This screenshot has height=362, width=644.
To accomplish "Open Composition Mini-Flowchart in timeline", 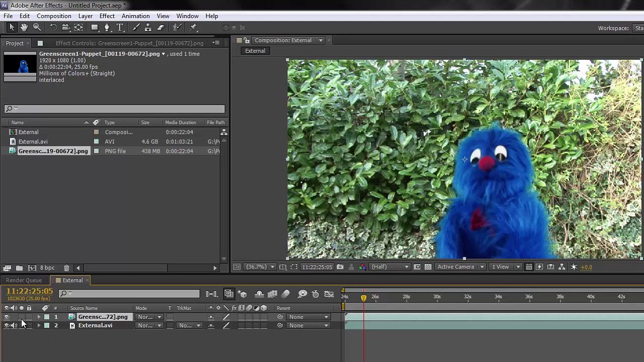I will point(211,294).
